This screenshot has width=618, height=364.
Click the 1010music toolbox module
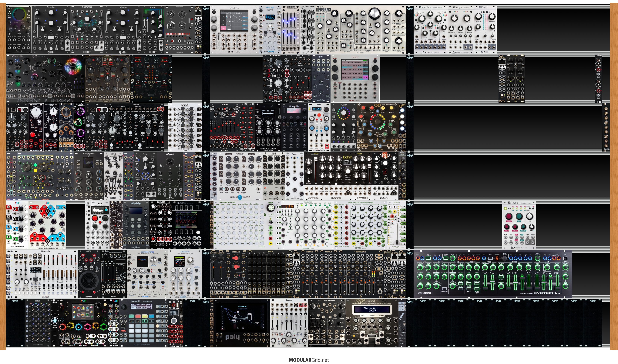click(234, 29)
